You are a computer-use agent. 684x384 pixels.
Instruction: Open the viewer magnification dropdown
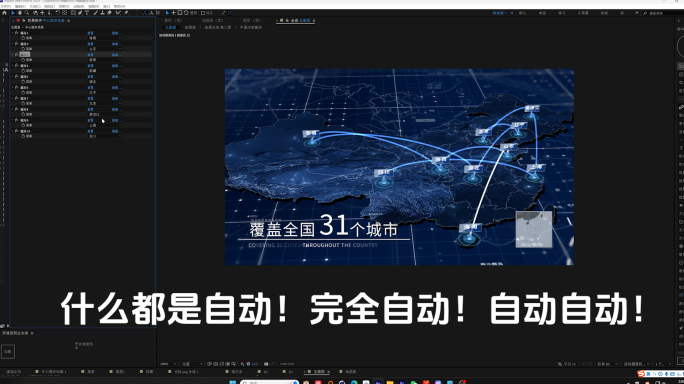pyautogui.click(x=168, y=363)
